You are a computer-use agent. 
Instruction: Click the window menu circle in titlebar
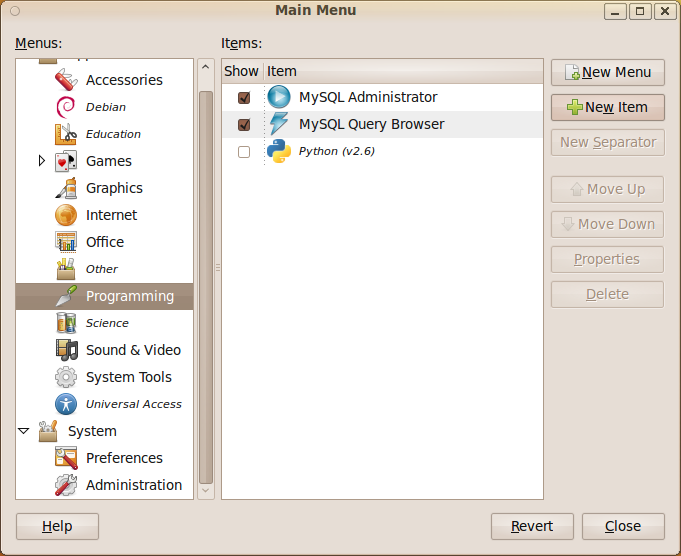pos(15,11)
